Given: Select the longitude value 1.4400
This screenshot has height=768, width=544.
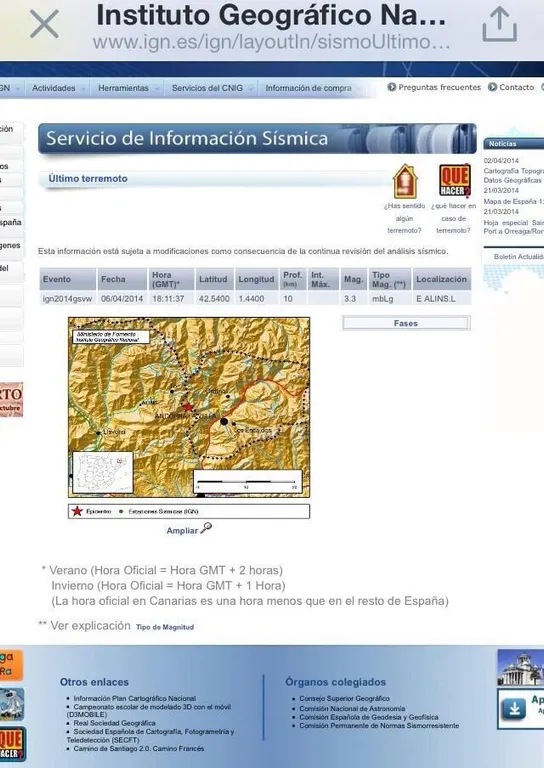Looking at the screenshot, I should (x=251, y=298).
